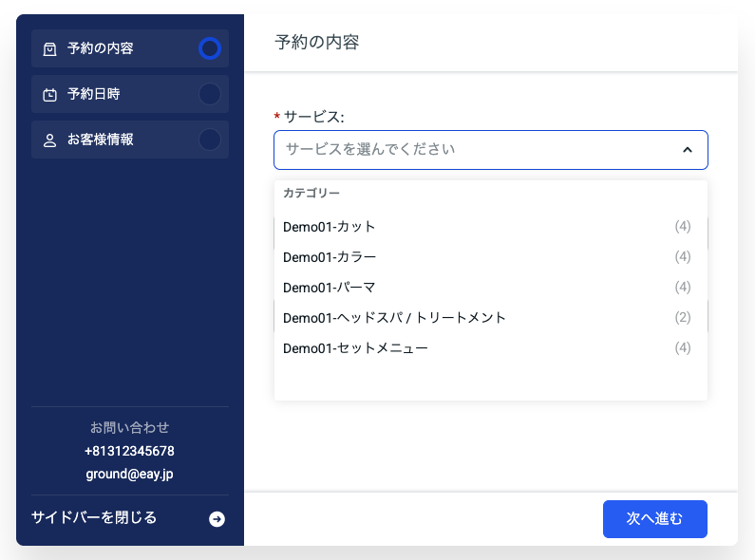The width and height of the screenshot is (755, 560).
Task: Click the step circle for 予約日時
Action: tap(210, 94)
